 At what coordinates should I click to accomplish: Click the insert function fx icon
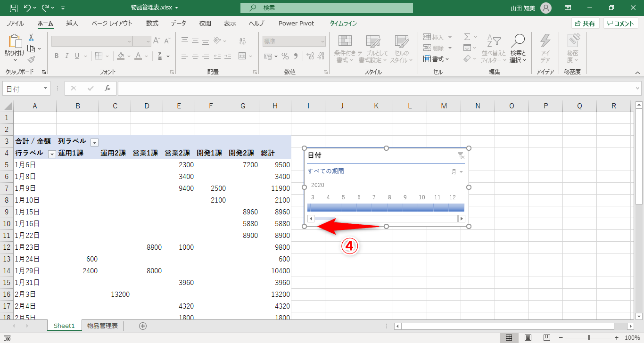point(107,88)
